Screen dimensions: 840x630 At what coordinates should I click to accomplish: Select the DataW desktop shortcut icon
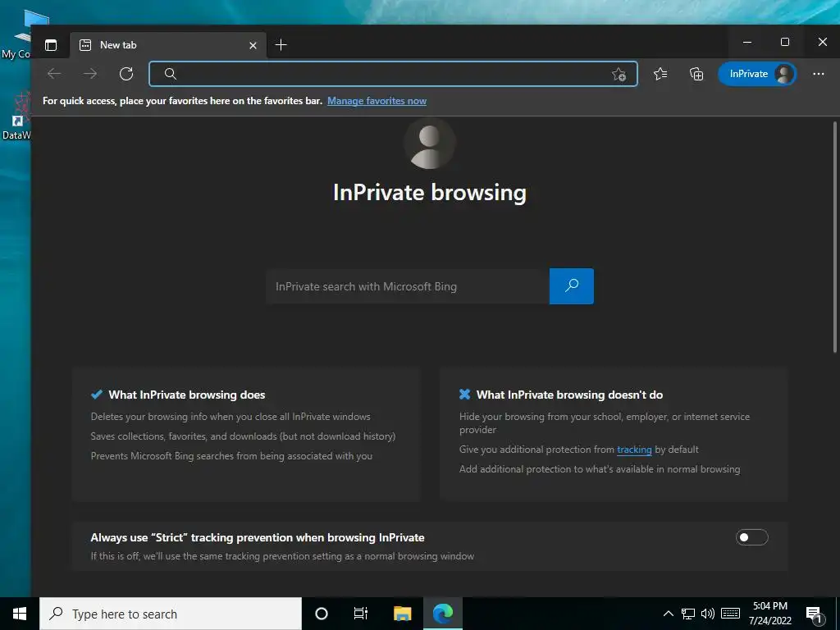coord(16,116)
